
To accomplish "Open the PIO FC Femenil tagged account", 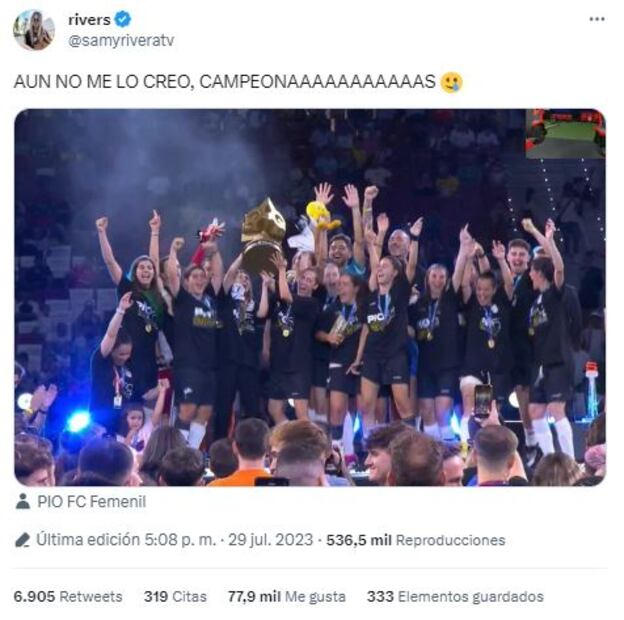I will 92,501.
